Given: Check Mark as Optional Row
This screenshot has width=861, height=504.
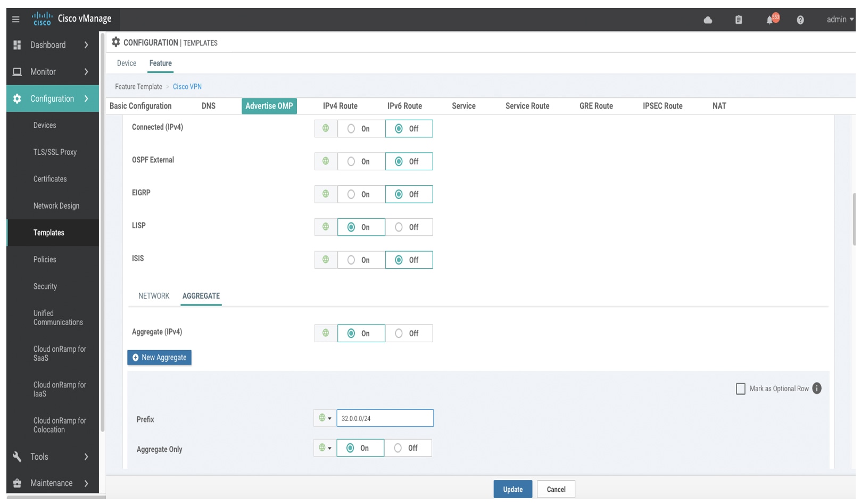Looking at the screenshot, I should [741, 389].
